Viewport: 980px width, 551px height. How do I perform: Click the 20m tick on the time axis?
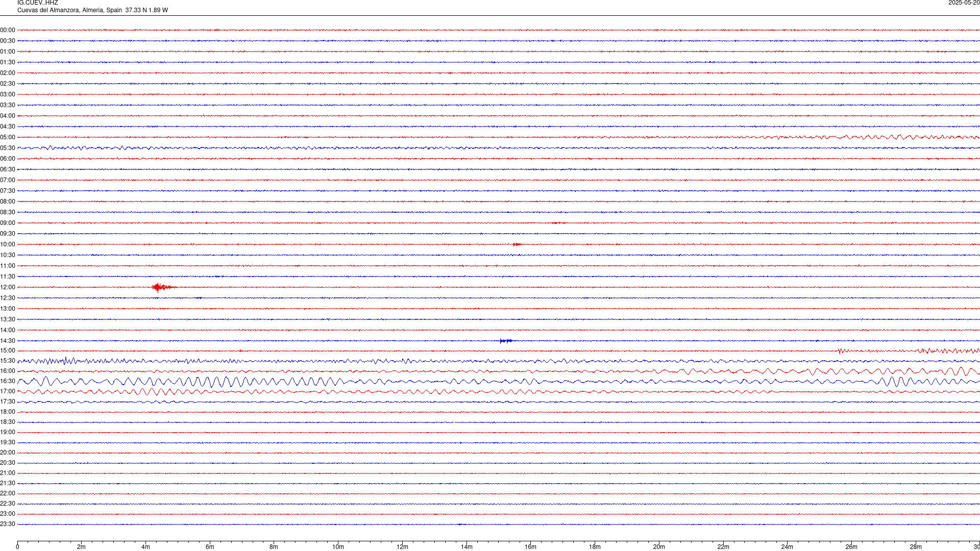659,547
